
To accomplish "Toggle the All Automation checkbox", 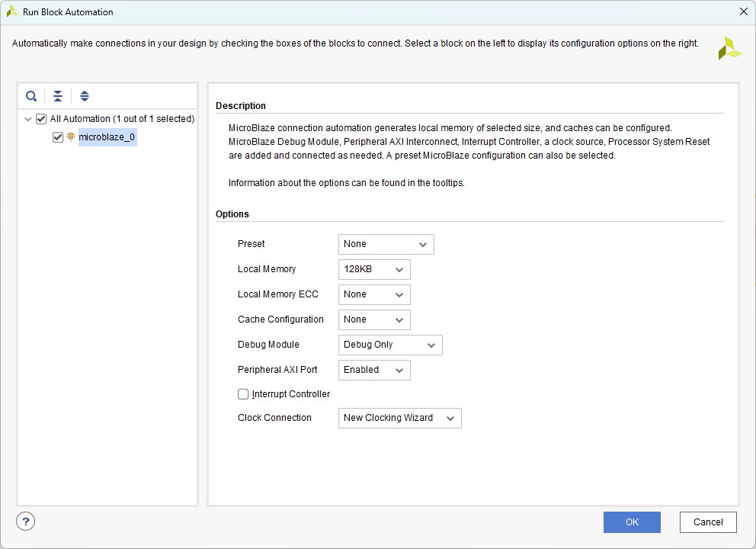I will [41, 119].
